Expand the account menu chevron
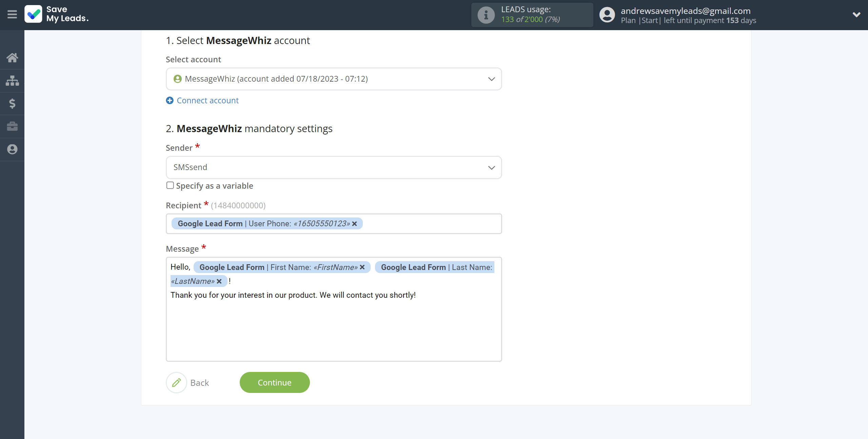The width and height of the screenshot is (868, 439). pyautogui.click(x=856, y=15)
